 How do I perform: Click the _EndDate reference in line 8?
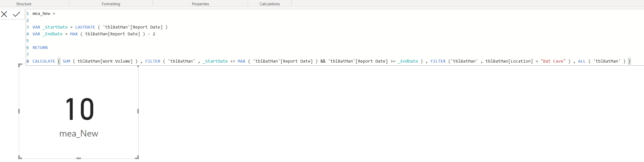(408, 61)
